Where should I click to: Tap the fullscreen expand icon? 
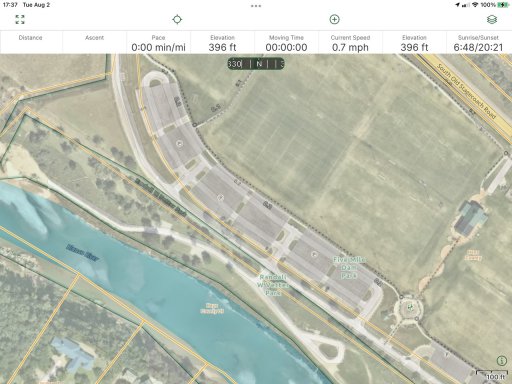tap(20, 19)
